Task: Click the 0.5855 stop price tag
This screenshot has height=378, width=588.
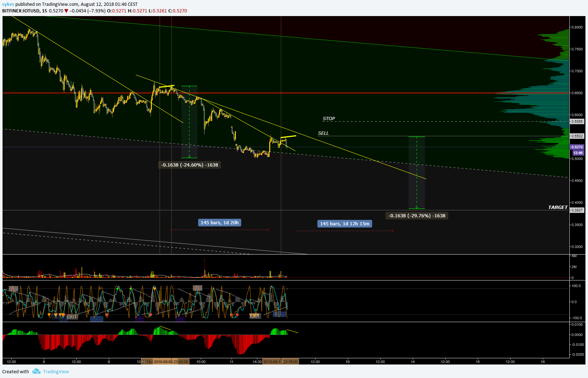Action: 577,122
